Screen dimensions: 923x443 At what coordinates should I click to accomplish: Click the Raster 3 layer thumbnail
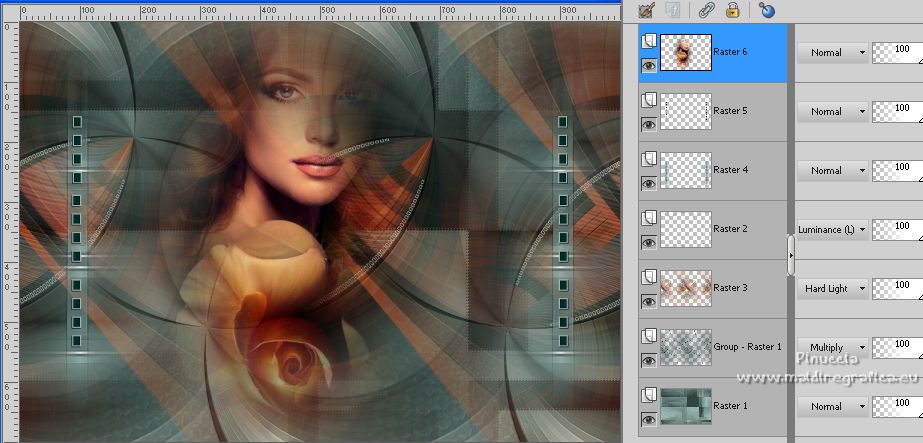point(686,288)
